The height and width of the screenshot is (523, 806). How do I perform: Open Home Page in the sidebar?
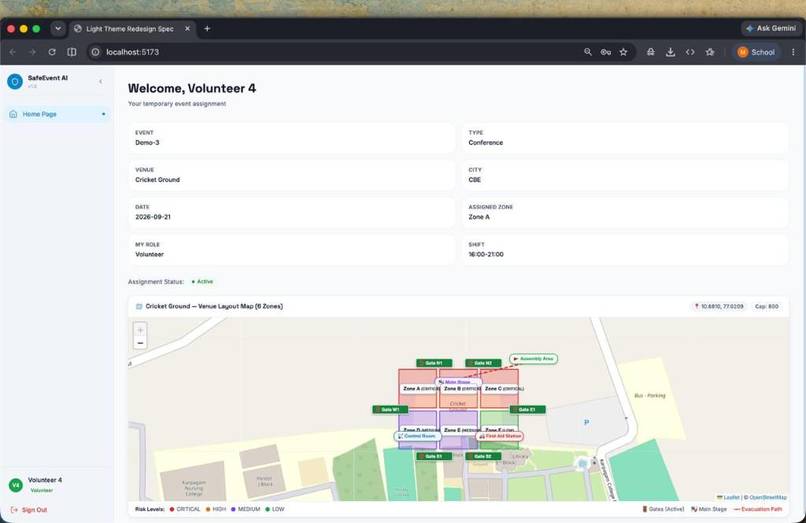point(57,114)
